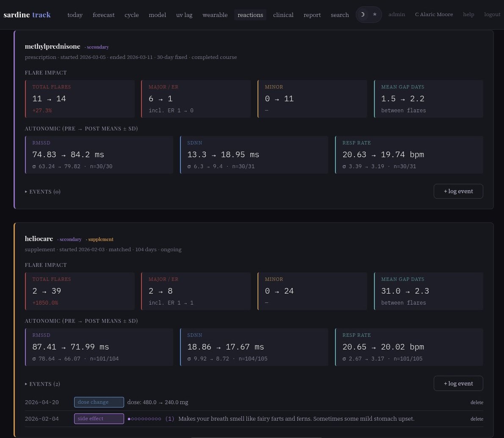The height and width of the screenshot is (438, 504).
Task: Click methylprednisone total flares 11 → 14
Action: [x=49, y=99]
